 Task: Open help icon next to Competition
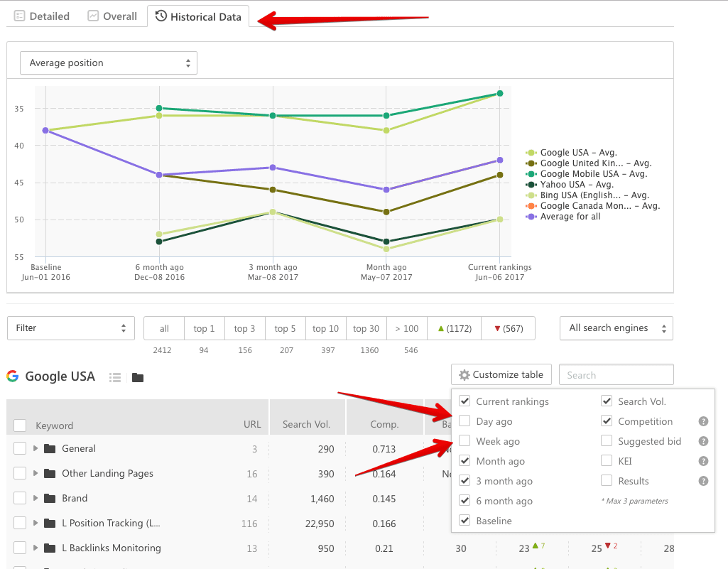point(703,421)
